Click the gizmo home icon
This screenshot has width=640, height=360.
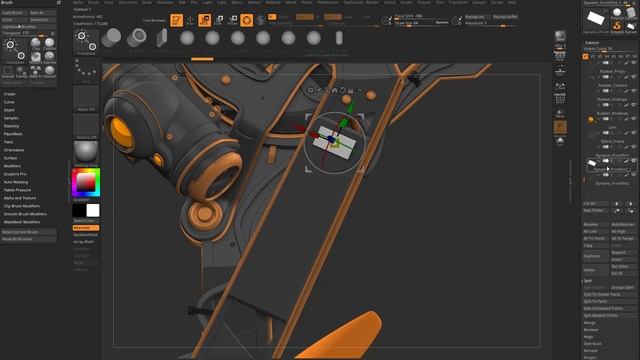pos(335,90)
